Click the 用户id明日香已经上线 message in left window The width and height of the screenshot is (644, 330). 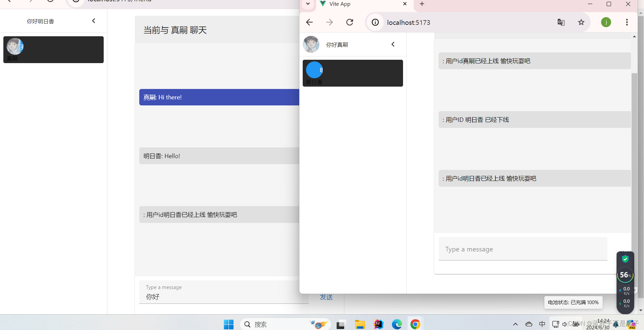(219, 215)
